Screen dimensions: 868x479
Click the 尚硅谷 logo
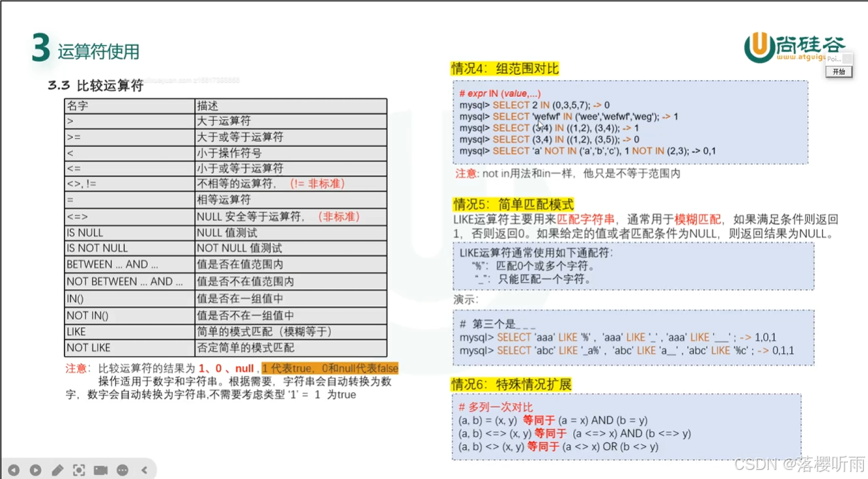pyautogui.click(x=797, y=47)
